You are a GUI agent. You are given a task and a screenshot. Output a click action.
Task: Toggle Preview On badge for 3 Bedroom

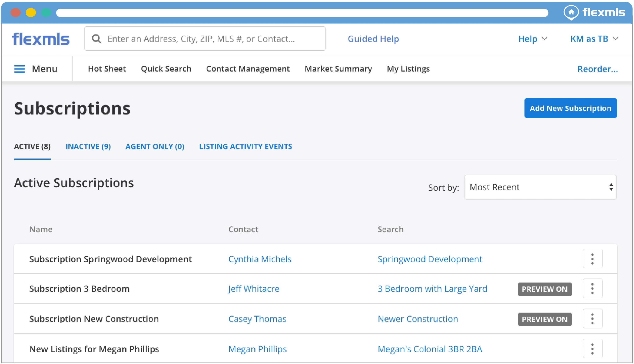tap(544, 289)
